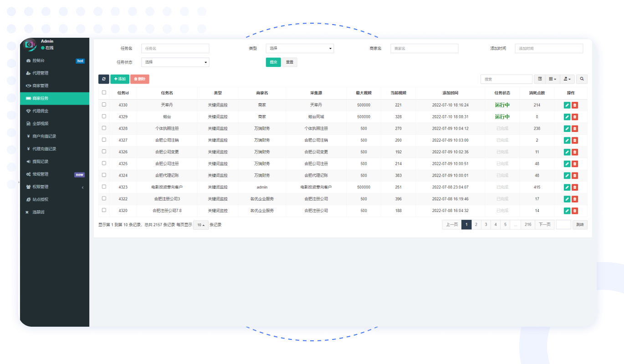Toggle the table card view icon
Viewport: 624px width, 364px height.
coord(540,79)
